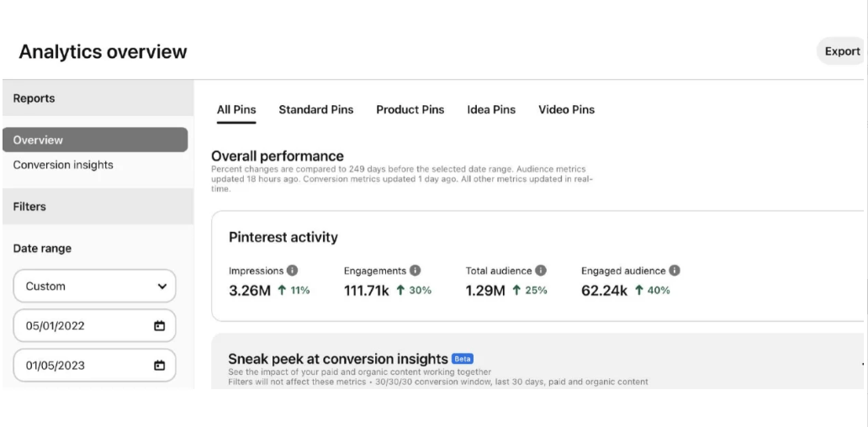Click the Engaged audience info icon
This screenshot has height=427, width=868.
coord(675,271)
